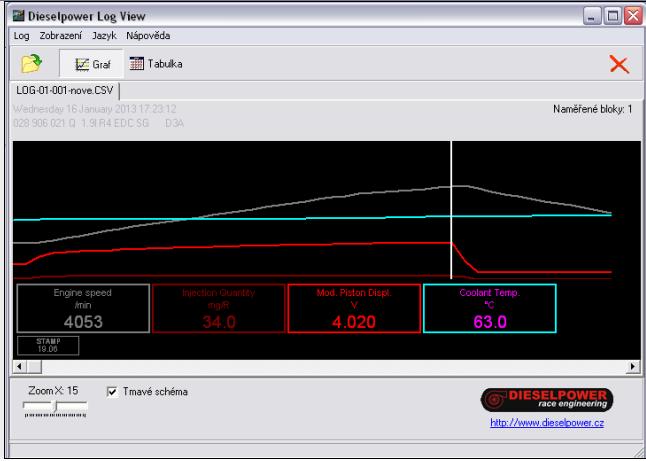This screenshot has width=646, height=461.
Task: Open the Nápověda menu
Action: pos(148,36)
